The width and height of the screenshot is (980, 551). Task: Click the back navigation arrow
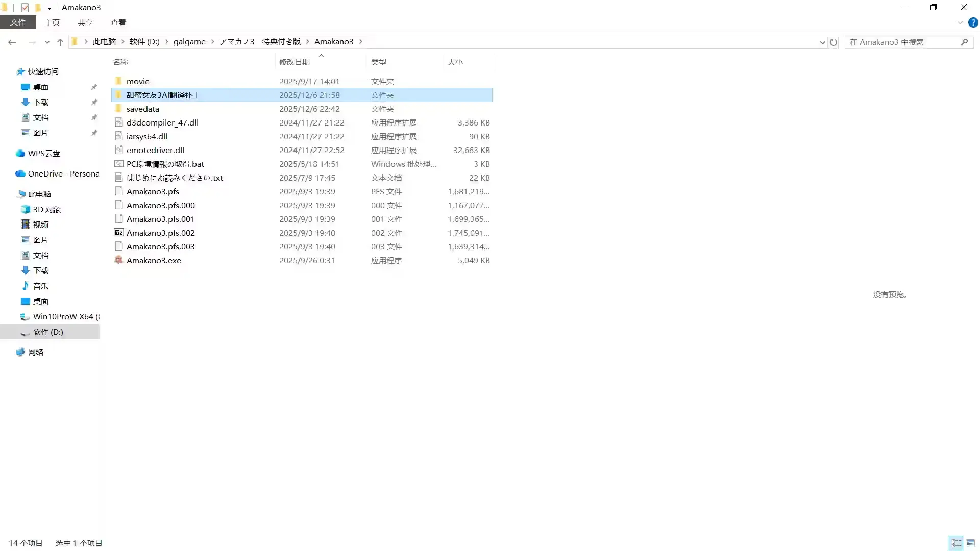(x=12, y=42)
